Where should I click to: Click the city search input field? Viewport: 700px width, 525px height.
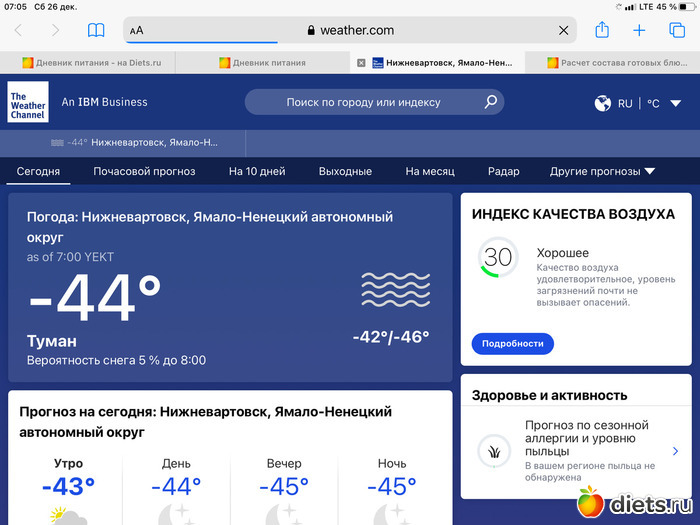[x=363, y=102]
